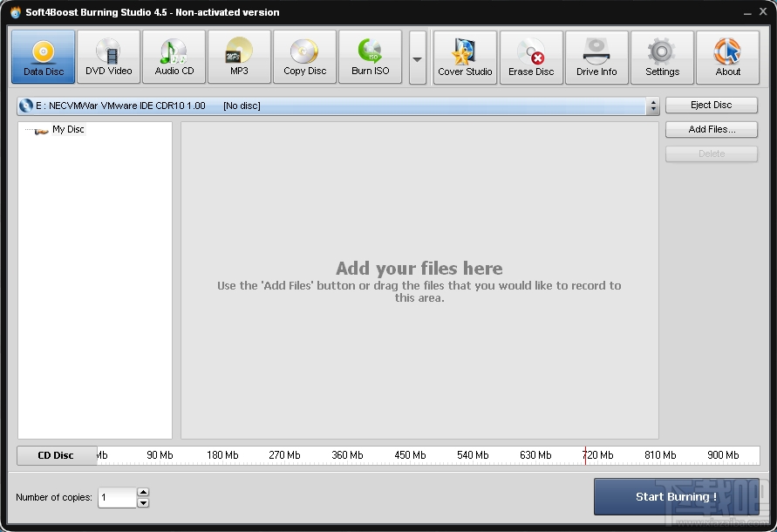Show Drive Info
Viewport: 777px width, 532px height.
[596, 58]
